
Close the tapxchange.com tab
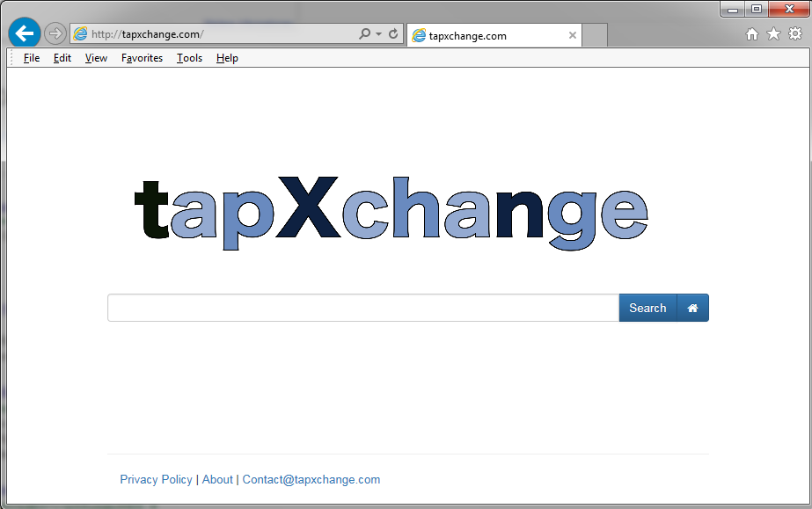point(572,35)
